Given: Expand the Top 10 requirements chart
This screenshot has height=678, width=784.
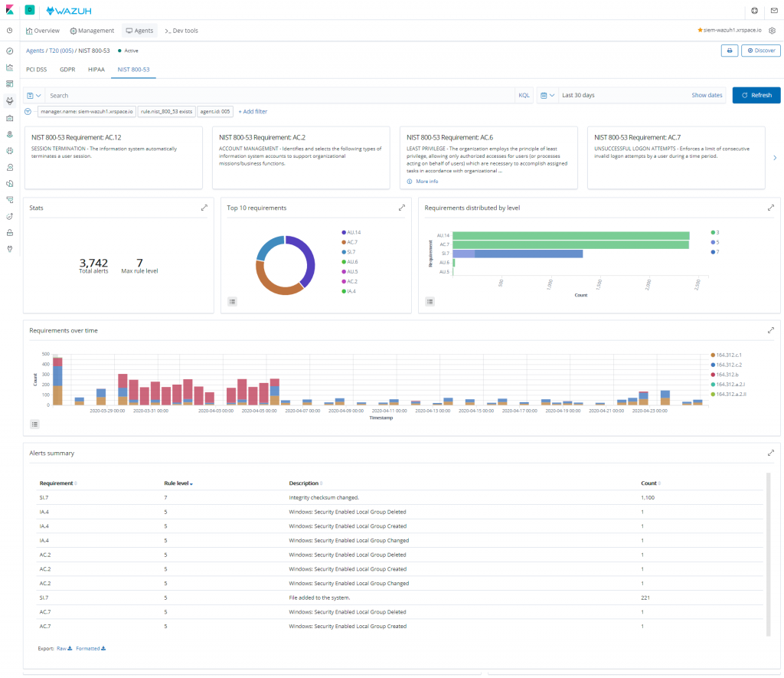Looking at the screenshot, I should click(401, 208).
